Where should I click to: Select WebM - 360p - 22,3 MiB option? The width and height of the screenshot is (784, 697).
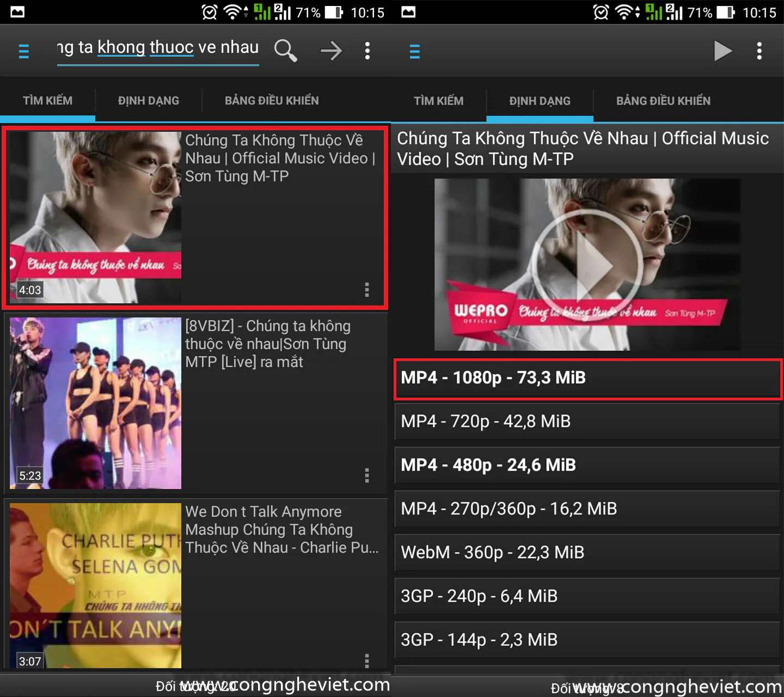(x=588, y=553)
